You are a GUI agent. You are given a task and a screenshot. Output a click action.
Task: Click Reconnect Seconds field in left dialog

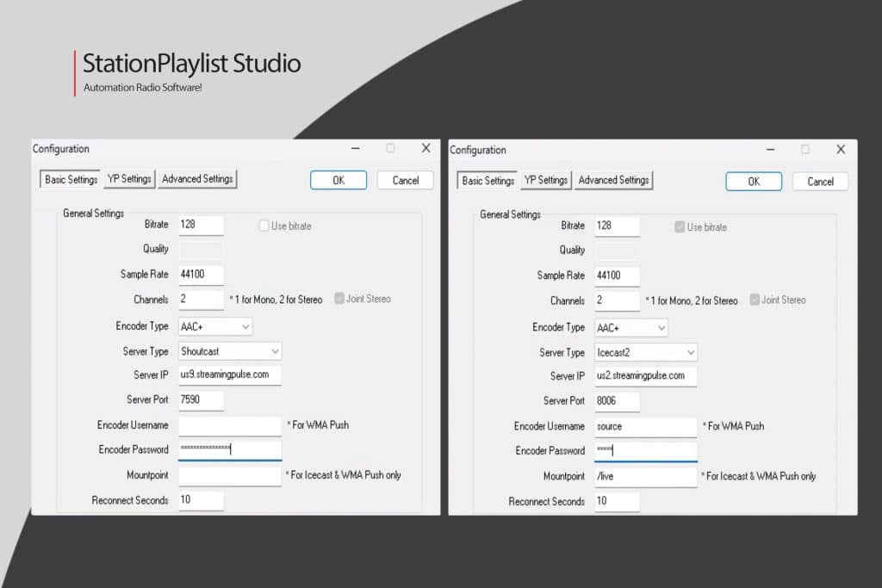(x=200, y=500)
